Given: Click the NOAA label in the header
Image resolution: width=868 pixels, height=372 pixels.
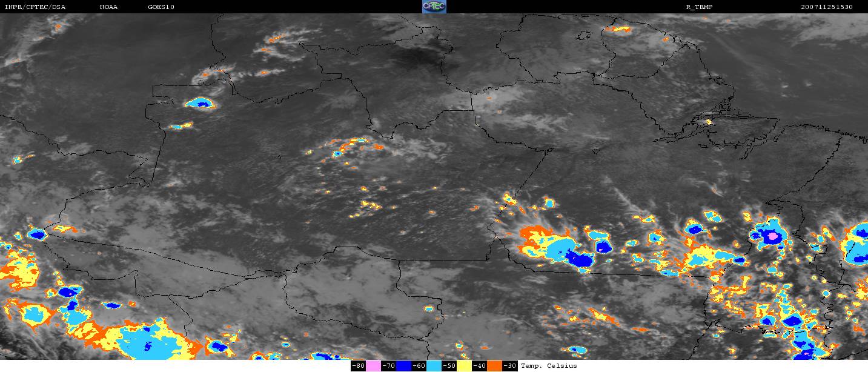Looking at the screenshot, I should point(108,7).
